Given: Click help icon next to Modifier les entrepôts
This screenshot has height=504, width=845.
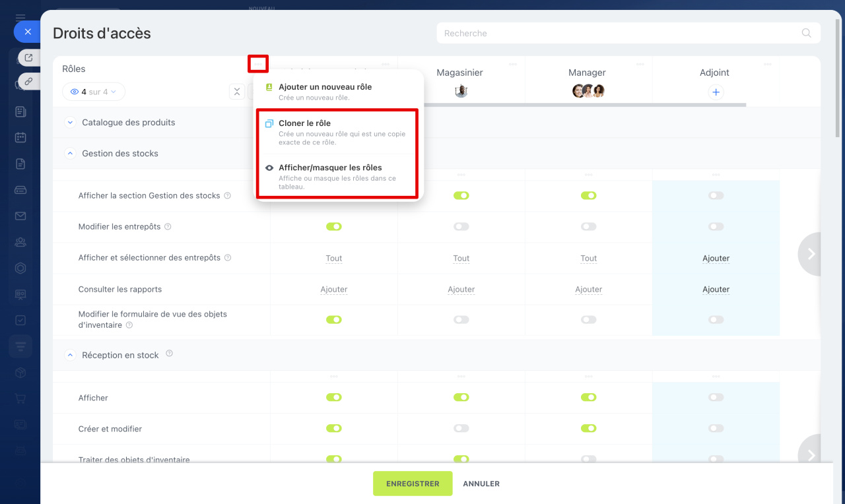Looking at the screenshot, I should click(168, 227).
